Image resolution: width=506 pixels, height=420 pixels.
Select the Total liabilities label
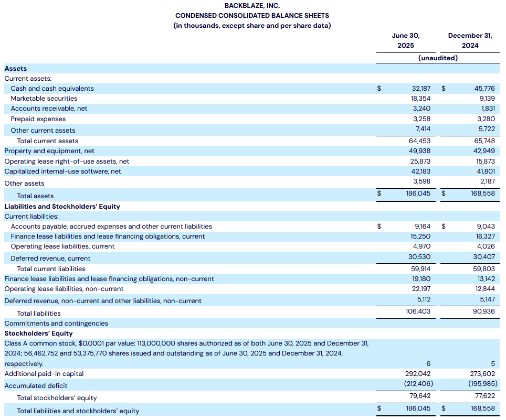(x=39, y=314)
